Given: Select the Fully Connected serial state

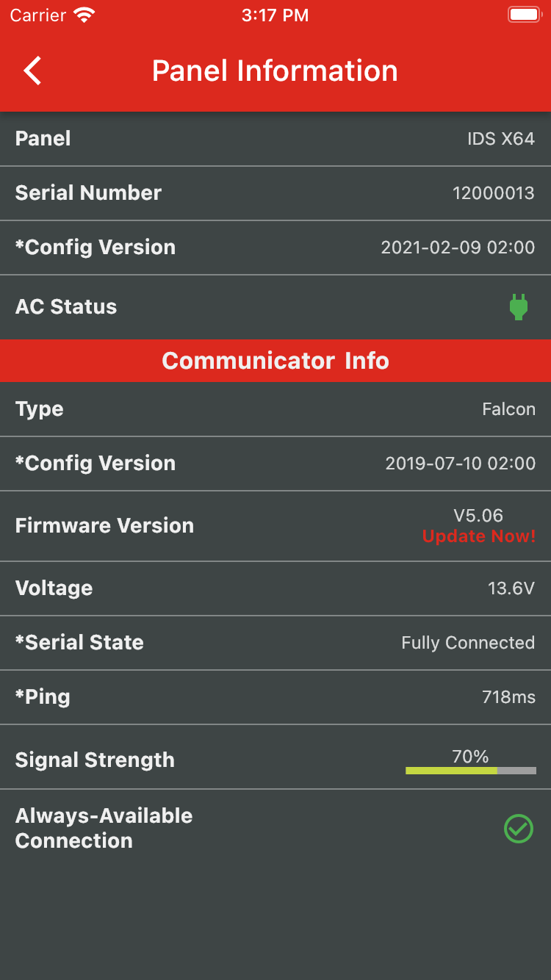Looking at the screenshot, I should pyautogui.click(x=467, y=643).
